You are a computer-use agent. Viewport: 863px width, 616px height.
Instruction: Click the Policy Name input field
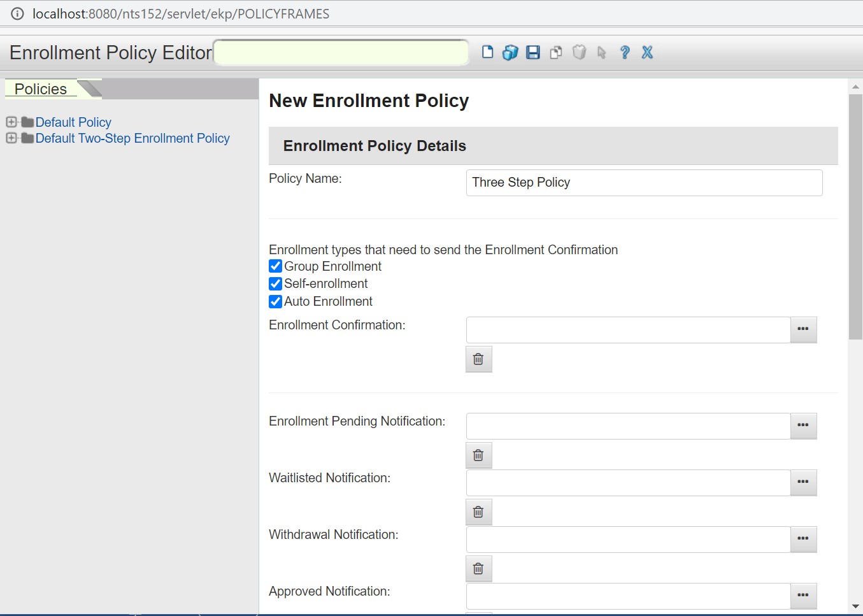[x=644, y=182]
